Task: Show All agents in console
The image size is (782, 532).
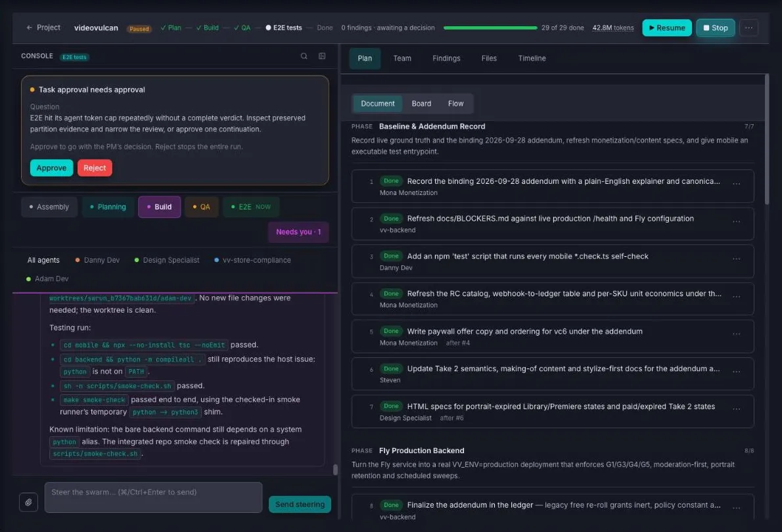Action: 43,260
